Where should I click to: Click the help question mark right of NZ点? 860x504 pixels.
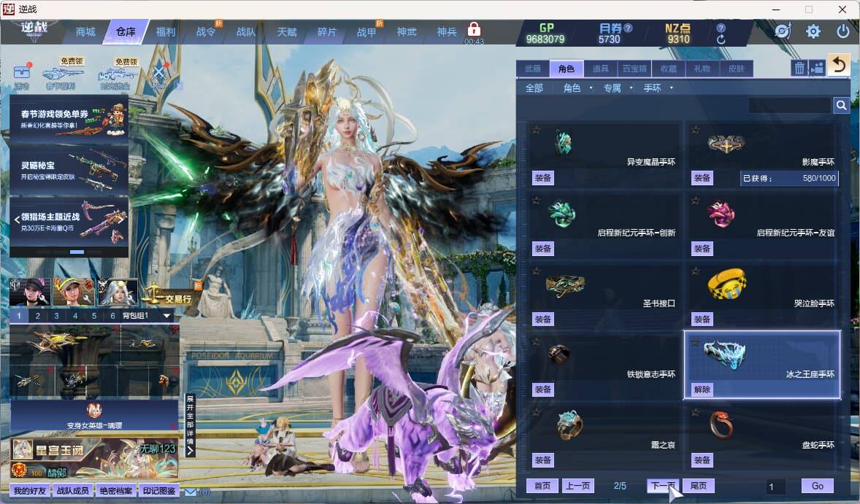coord(721,28)
